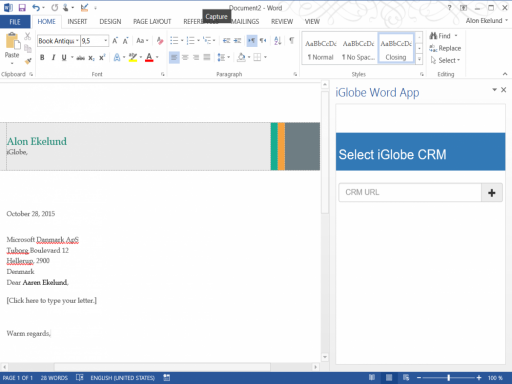Click the '[Click here to type your letter.]' placeholder
This screenshot has width=512, height=384.
pos(52,300)
